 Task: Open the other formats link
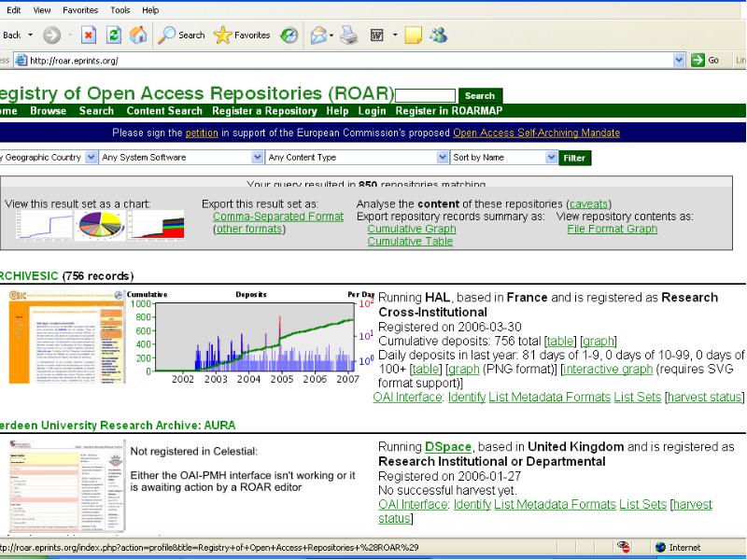click(x=249, y=229)
